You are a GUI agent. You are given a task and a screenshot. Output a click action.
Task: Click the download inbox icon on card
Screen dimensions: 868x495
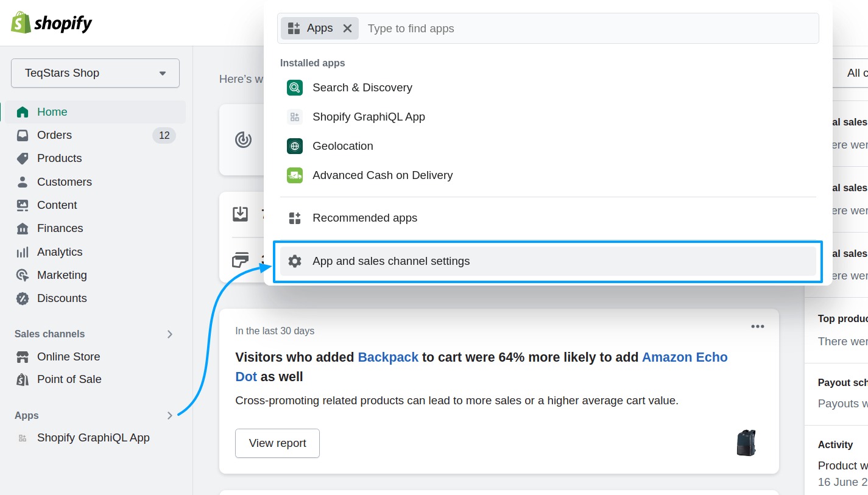click(240, 214)
